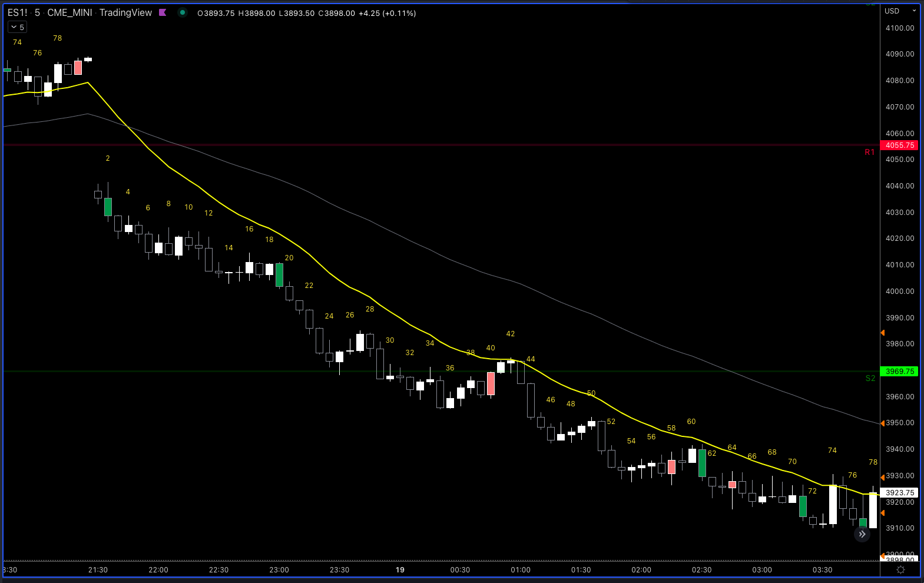Click 4090.00 on the price axis
The image size is (924, 583).
pyautogui.click(x=900, y=54)
